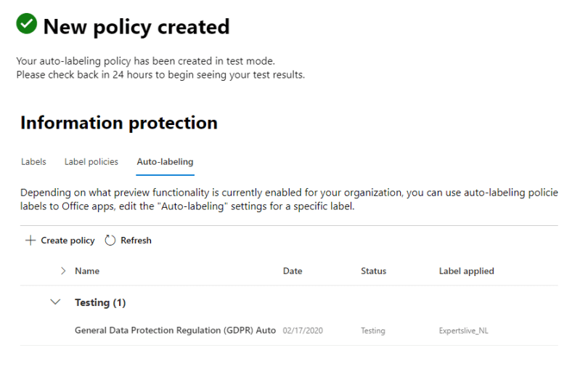The image size is (588, 388).
Task: Expand all groups using the chevron beside Name
Action: (x=63, y=271)
